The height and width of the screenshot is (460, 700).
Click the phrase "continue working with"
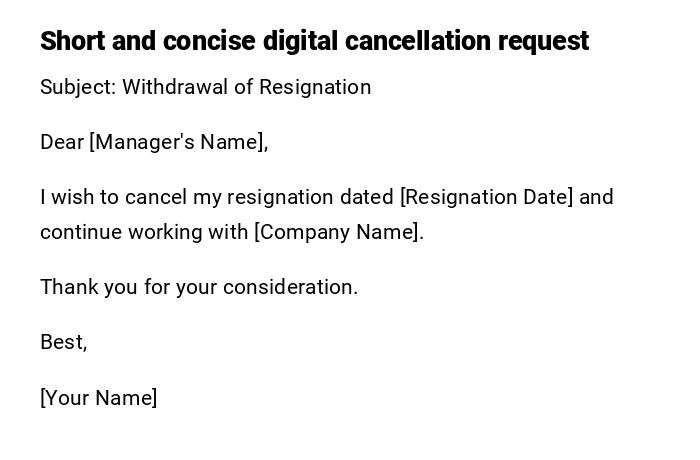[144, 232]
